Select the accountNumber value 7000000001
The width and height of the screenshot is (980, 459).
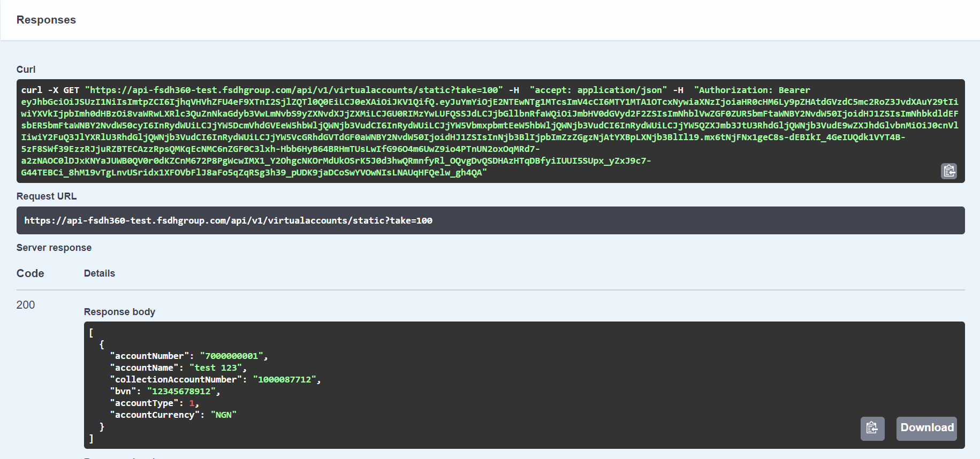click(231, 356)
